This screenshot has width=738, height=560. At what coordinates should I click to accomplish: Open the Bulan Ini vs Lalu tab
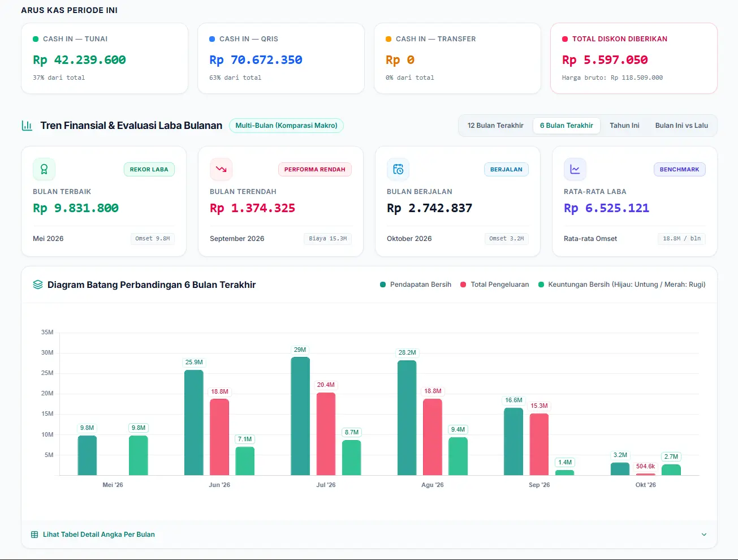pos(681,126)
